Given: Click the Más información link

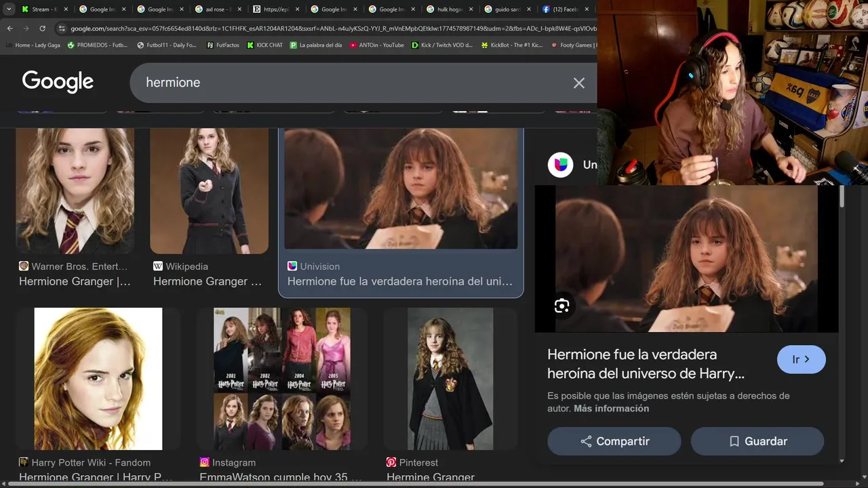Looking at the screenshot, I should click(x=611, y=409).
